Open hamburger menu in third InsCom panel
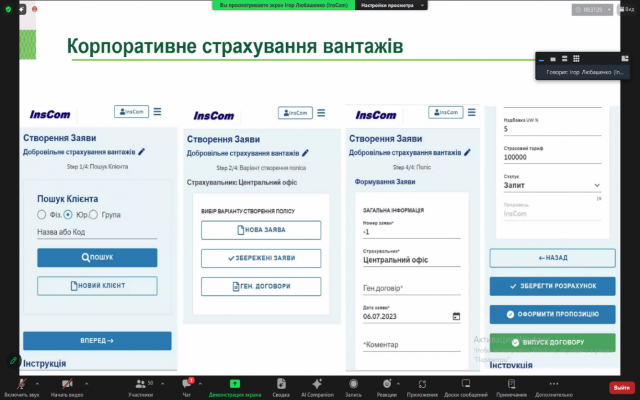Screen dimensions: 640x400 471,112
